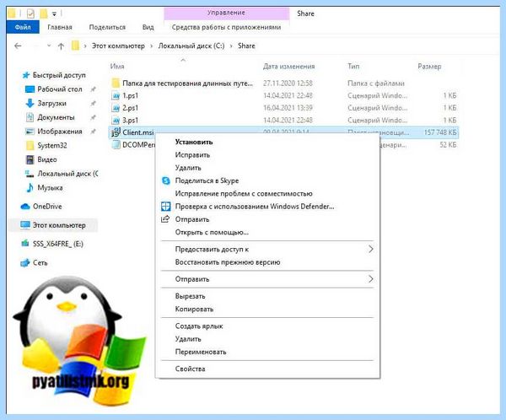
Task: Click the Рабочий стол desktop icon
Action: coord(30,89)
